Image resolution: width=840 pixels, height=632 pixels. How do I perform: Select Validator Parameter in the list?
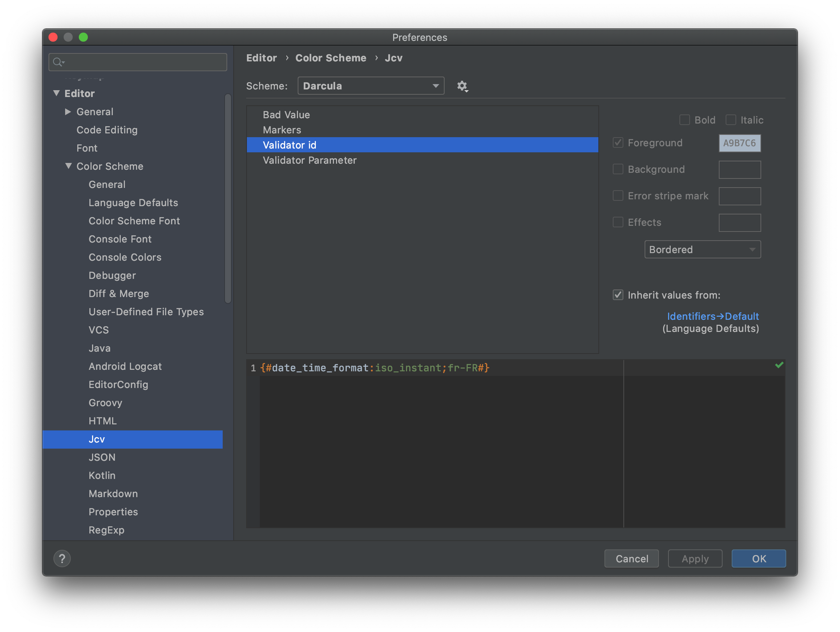pos(309,160)
